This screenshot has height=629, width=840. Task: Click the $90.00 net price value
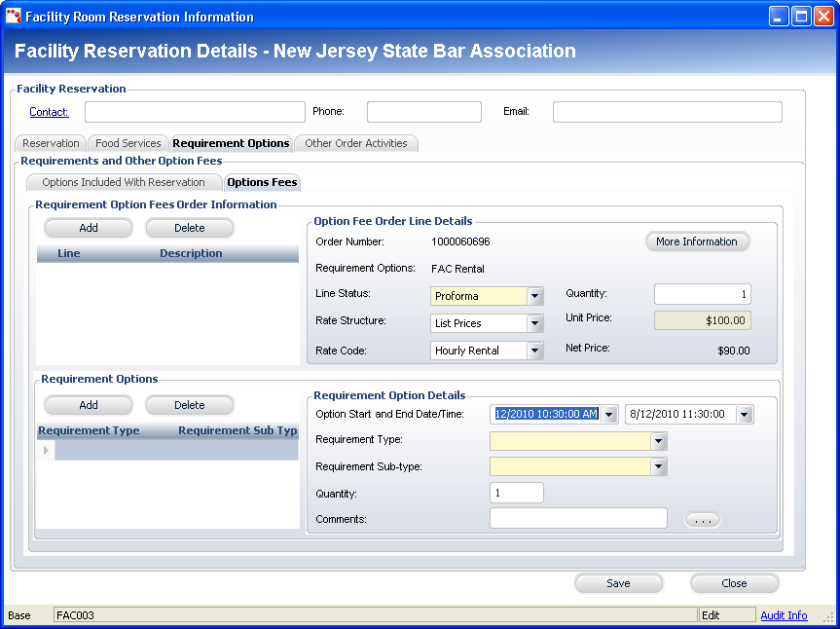[734, 351]
